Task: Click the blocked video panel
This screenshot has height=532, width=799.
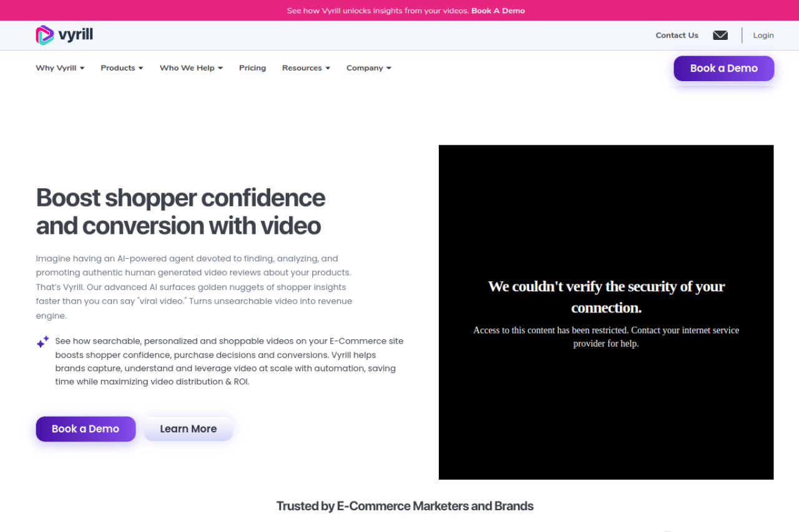Action: [x=606, y=312]
